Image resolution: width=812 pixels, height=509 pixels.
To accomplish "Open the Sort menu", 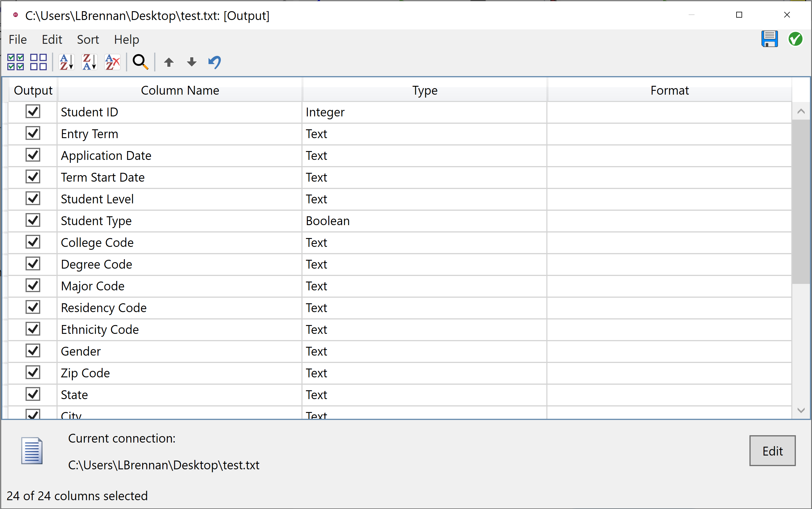I will 88,40.
